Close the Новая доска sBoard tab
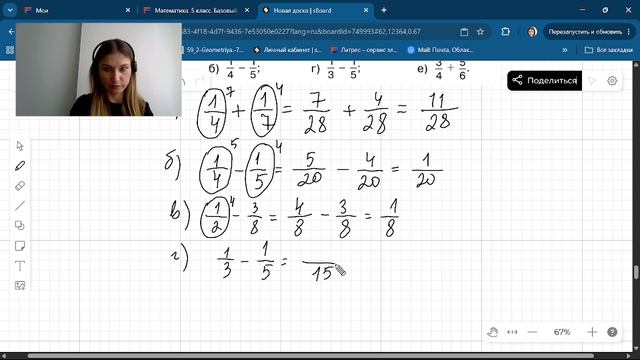 point(366,10)
